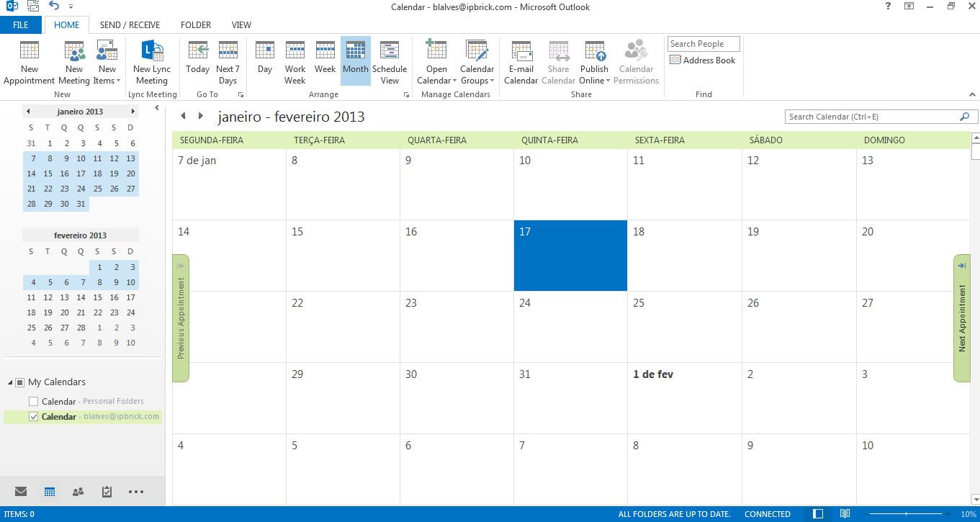Open the Calendar Groups dropdown
The width and height of the screenshot is (980, 522).
[477, 62]
